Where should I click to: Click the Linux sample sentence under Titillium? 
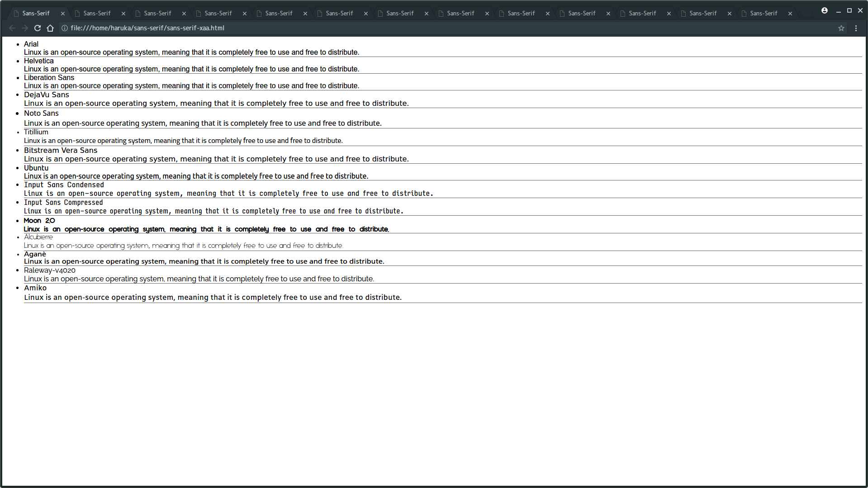click(183, 141)
